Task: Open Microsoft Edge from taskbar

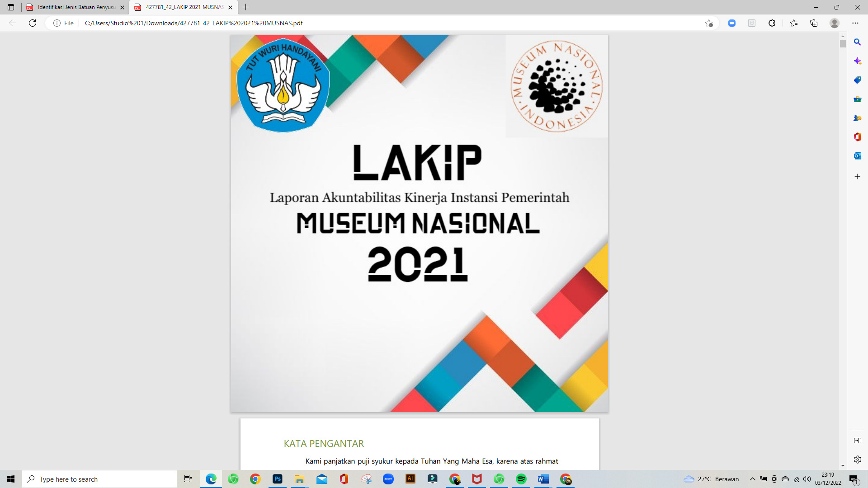Action: 211,479
